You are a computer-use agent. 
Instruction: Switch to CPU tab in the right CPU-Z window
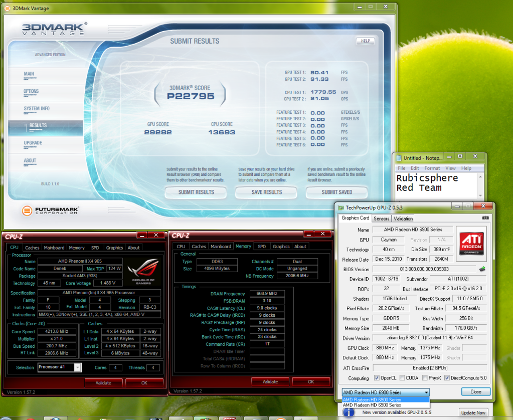(x=181, y=246)
